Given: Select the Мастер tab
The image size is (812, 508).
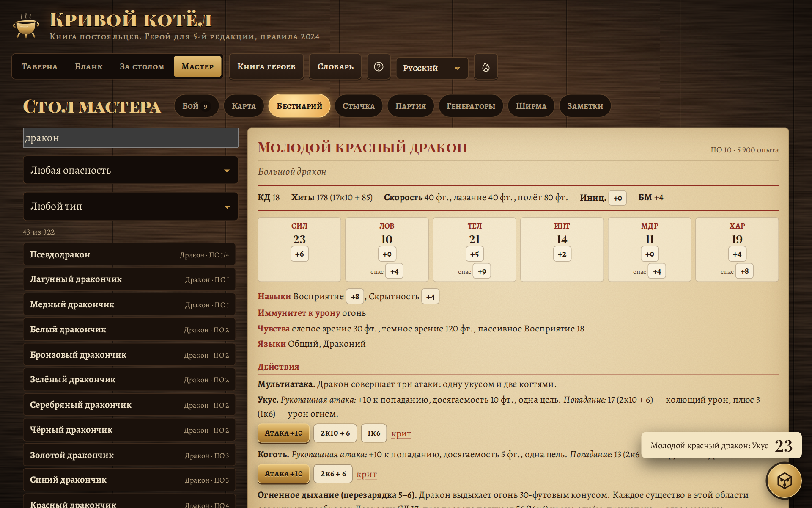Looking at the screenshot, I should 198,67.
